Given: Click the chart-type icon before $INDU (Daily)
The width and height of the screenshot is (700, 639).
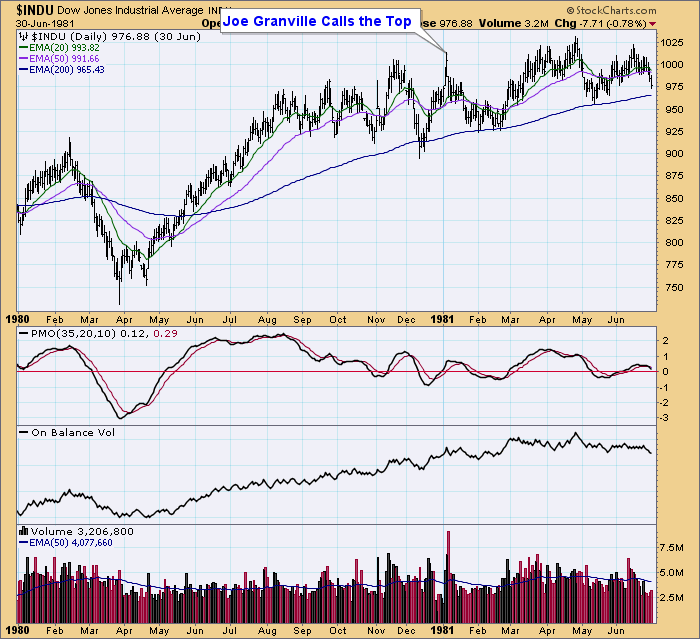Looking at the screenshot, I should (25, 37).
